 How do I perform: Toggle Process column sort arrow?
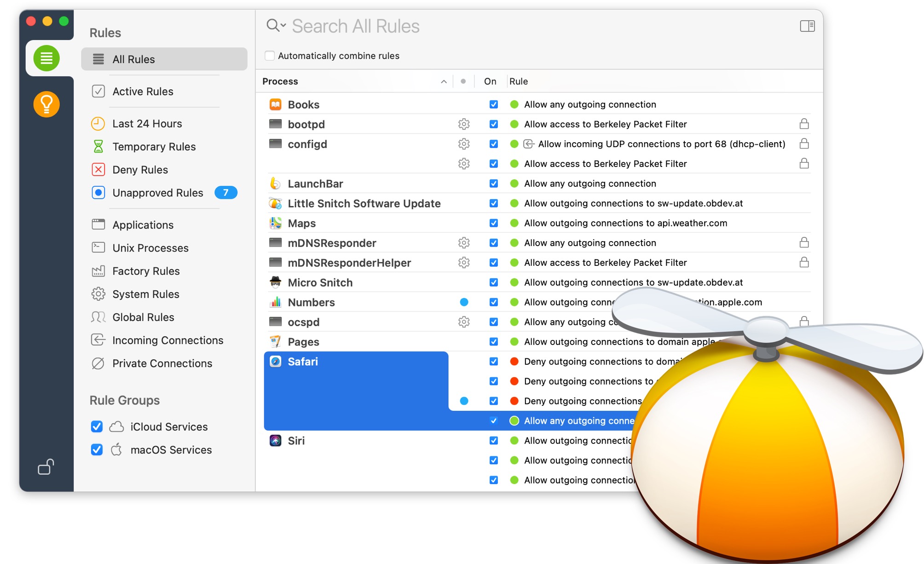444,81
